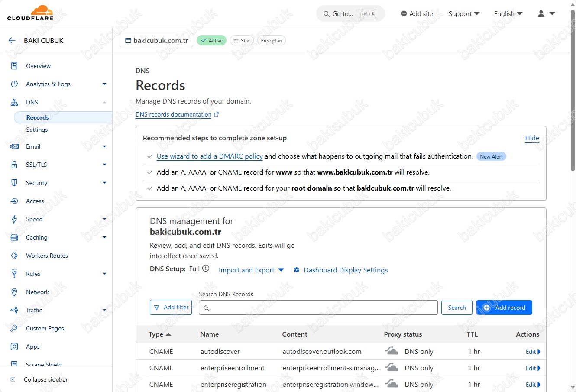Viewport: 576px width, 392px height.
Task: Open the DNS records documentation link
Action: pos(174,114)
